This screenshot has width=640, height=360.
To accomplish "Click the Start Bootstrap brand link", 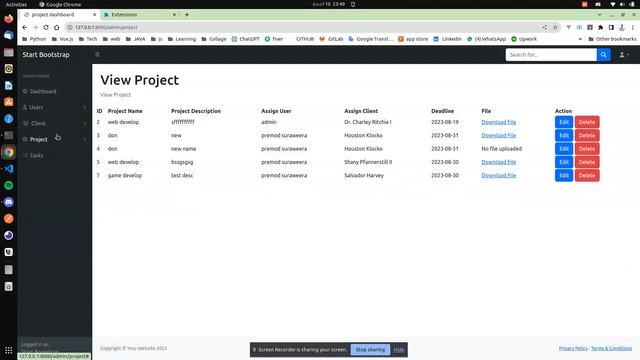I will [x=46, y=55].
